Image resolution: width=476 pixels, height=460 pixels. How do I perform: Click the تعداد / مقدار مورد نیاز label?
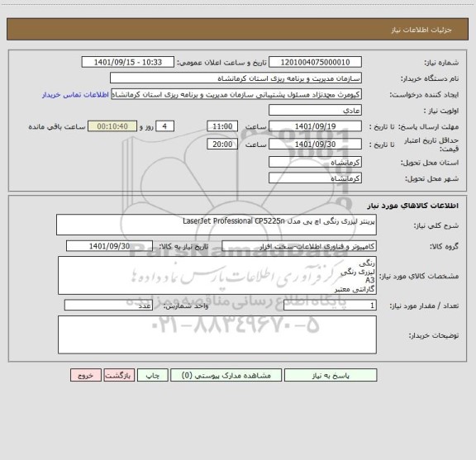[x=424, y=306]
